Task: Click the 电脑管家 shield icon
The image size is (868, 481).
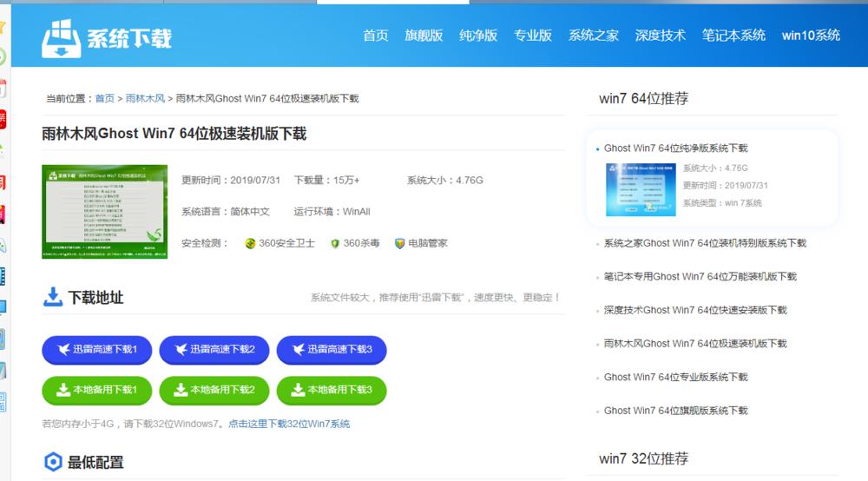Action: coord(399,244)
